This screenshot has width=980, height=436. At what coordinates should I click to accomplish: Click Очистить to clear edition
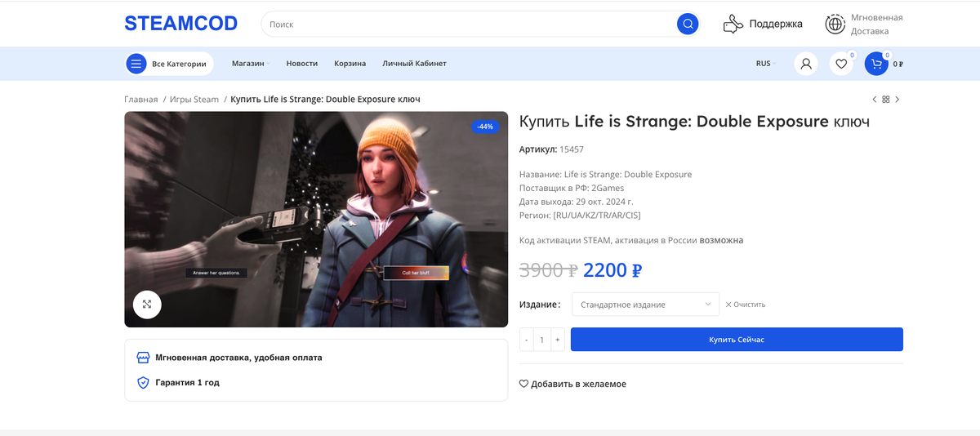pyautogui.click(x=746, y=305)
